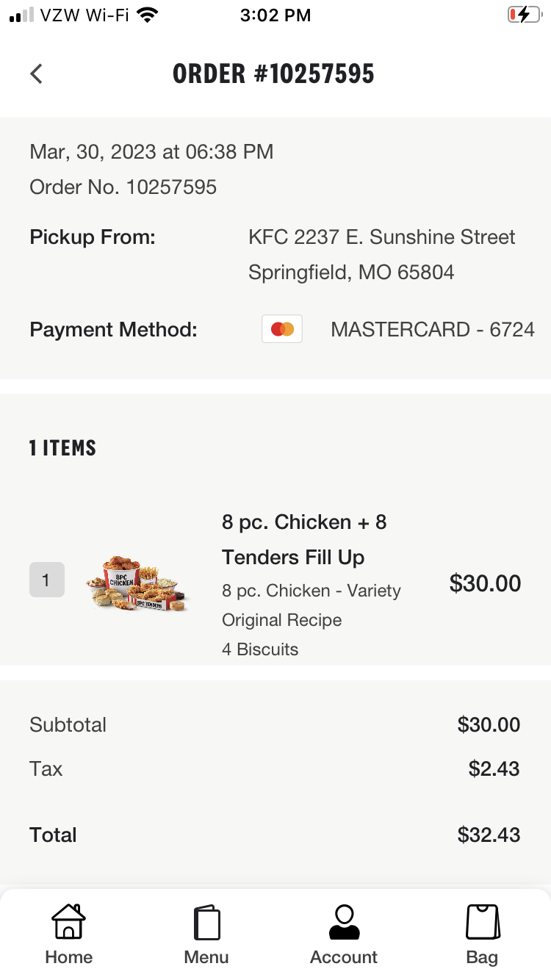This screenshot has width=551, height=980.
Task: Select the 8 pc. Chicken + 8 Tenders title
Action: (304, 540)
